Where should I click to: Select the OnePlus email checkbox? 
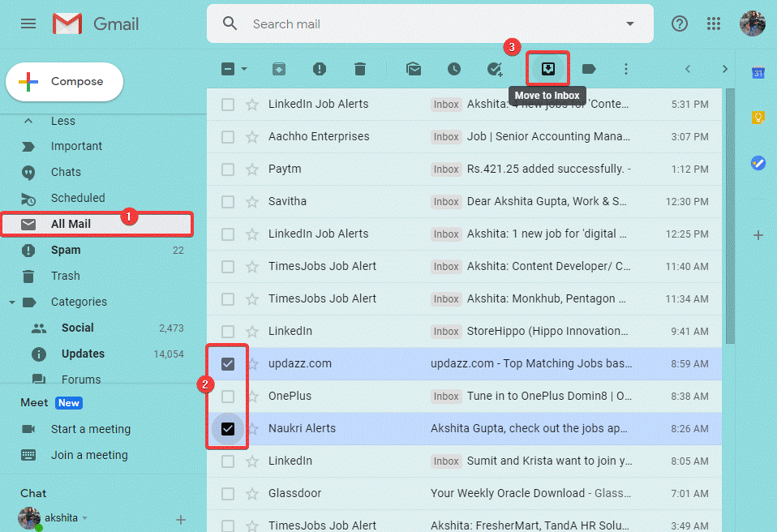tap(228, 396)
